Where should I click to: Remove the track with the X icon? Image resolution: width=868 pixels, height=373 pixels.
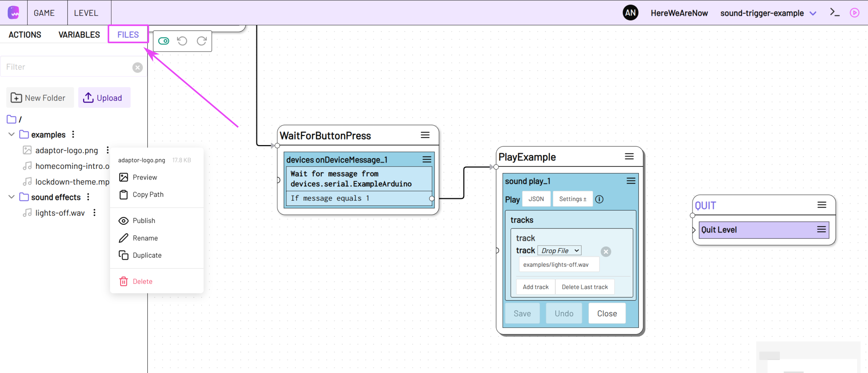point(605,252)
